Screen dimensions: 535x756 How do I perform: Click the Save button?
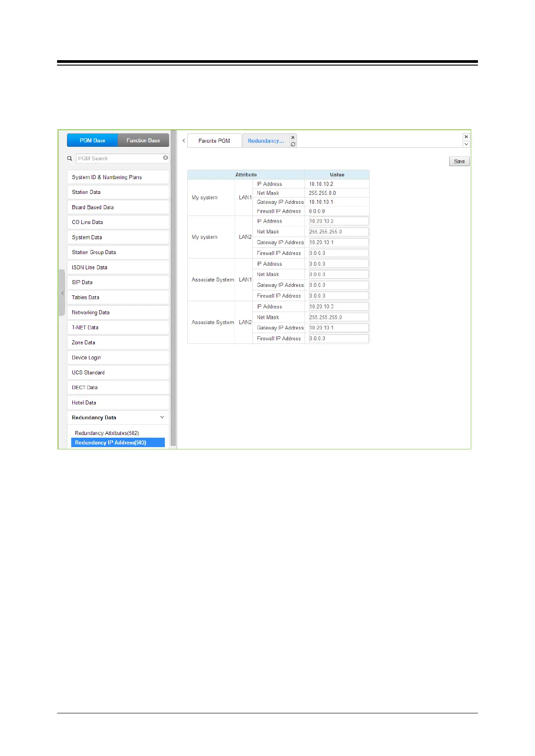[459, 161]
